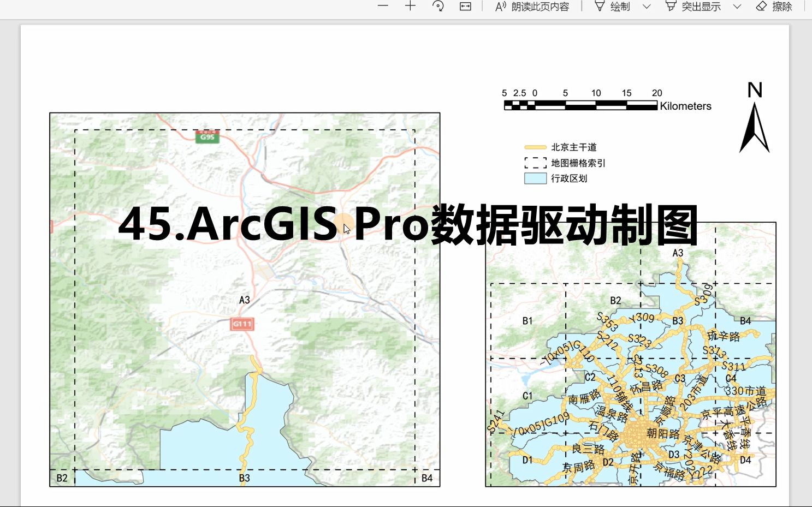Click the G95 highway shield on left map

pyautogui.click(x=208, y=136)
